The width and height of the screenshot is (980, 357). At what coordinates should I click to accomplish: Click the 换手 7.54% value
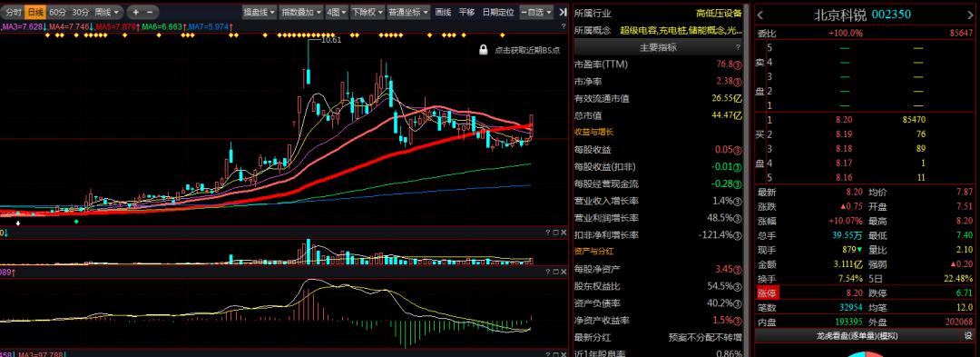point(850,278)
